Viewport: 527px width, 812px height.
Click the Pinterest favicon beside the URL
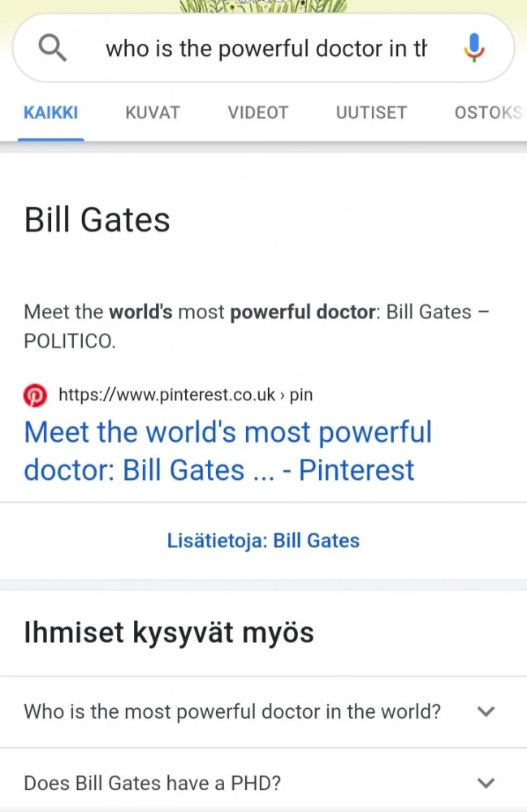point(36,395)
